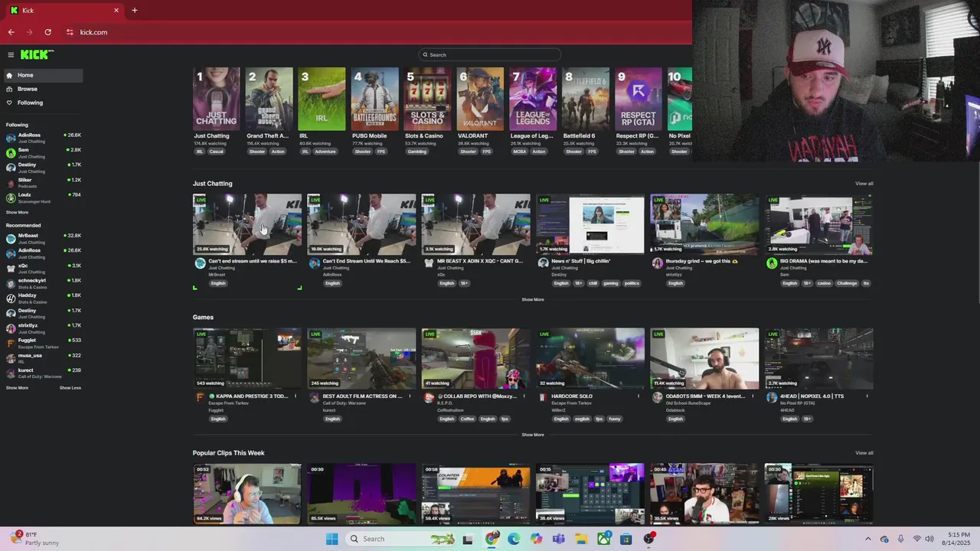980x551 pixels.
Task: Open a new browser tab
Action: (134, 10)
